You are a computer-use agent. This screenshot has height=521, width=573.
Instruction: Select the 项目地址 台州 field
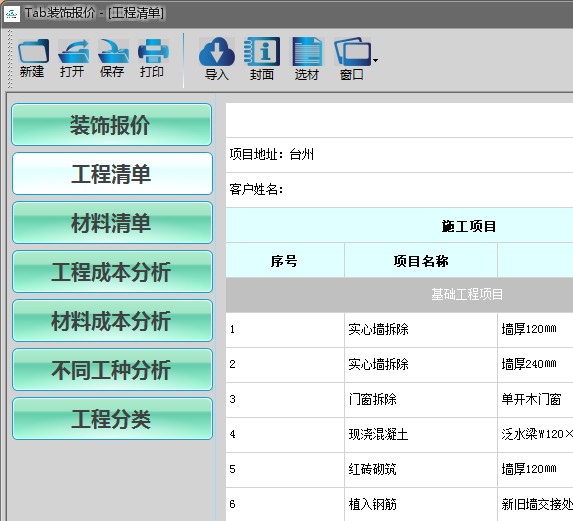399,155
